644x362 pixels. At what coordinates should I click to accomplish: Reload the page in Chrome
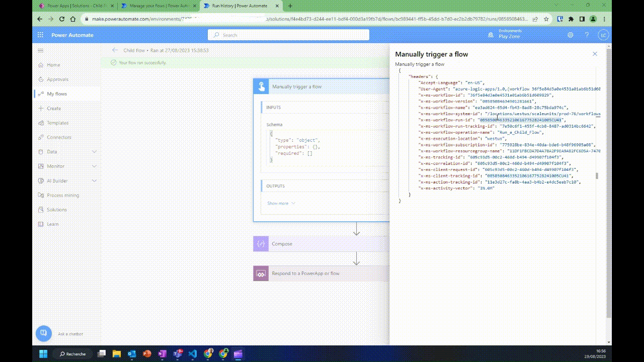click(62, 19)
